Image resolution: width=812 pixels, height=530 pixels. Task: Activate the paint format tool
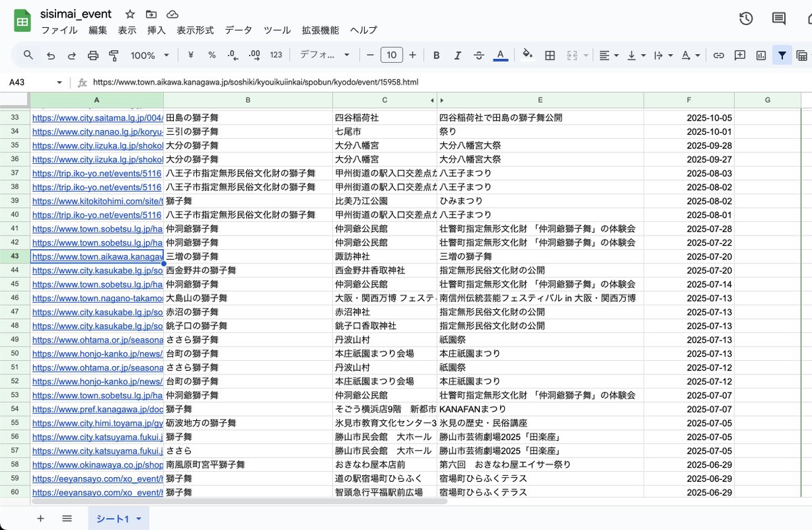114,55
